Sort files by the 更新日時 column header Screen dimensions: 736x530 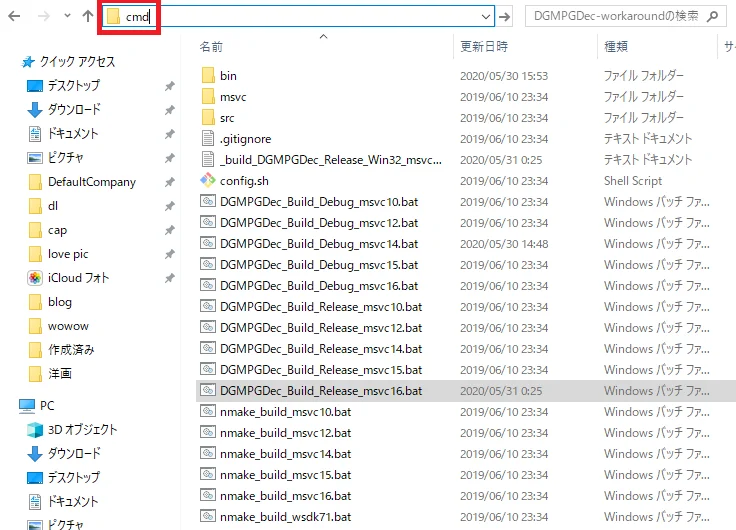tap(484, 47)
